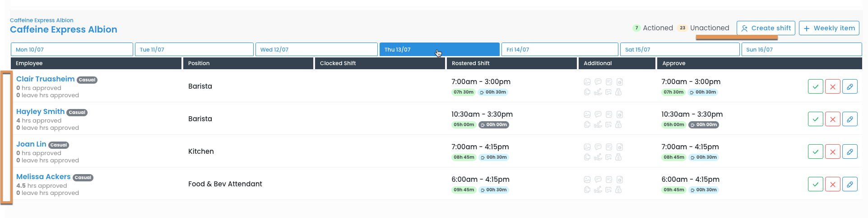Switch to the Mon 10/07 day tab
868x218 pixels.
click(x=72, y=49)
